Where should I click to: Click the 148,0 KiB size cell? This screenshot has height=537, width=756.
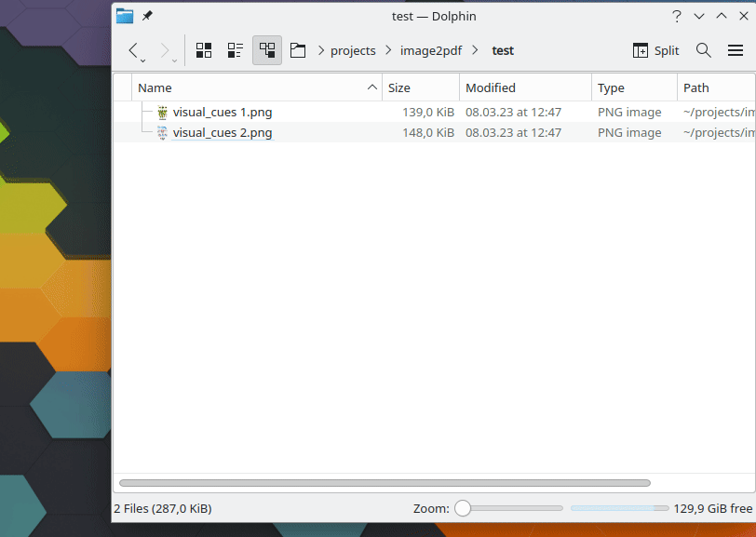pyautogui.click(x=428, y=132)
